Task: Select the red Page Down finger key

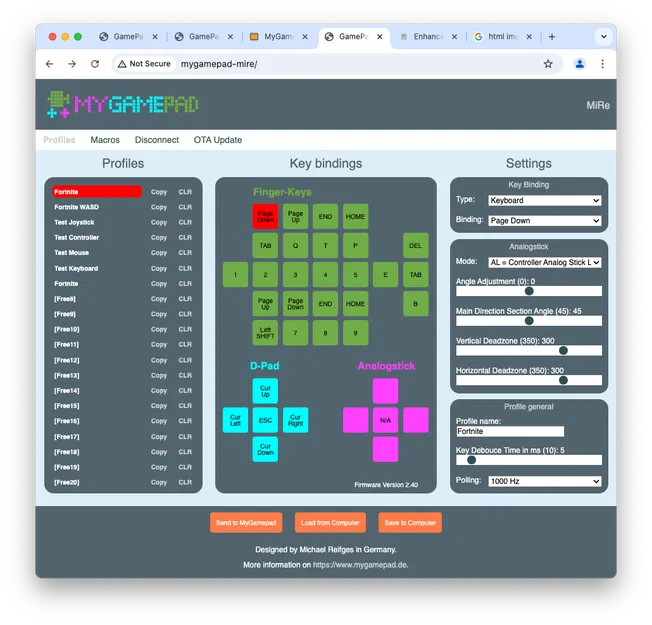Action: (265, 216)
